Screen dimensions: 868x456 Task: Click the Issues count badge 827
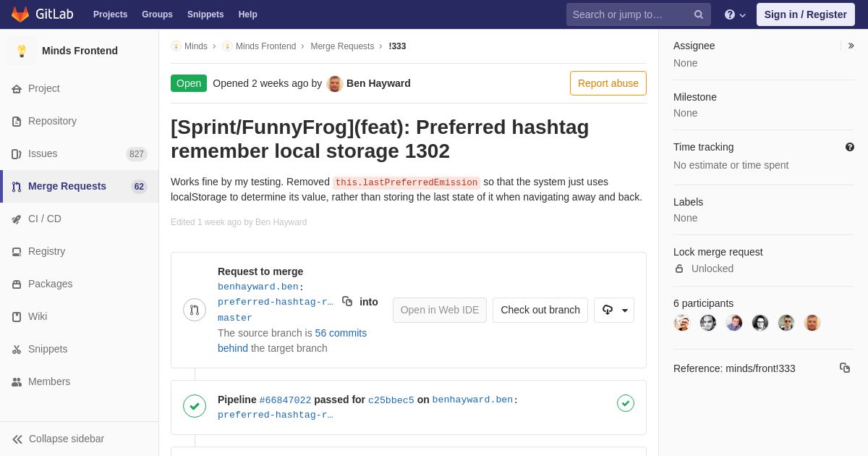[x=137, y=154]
